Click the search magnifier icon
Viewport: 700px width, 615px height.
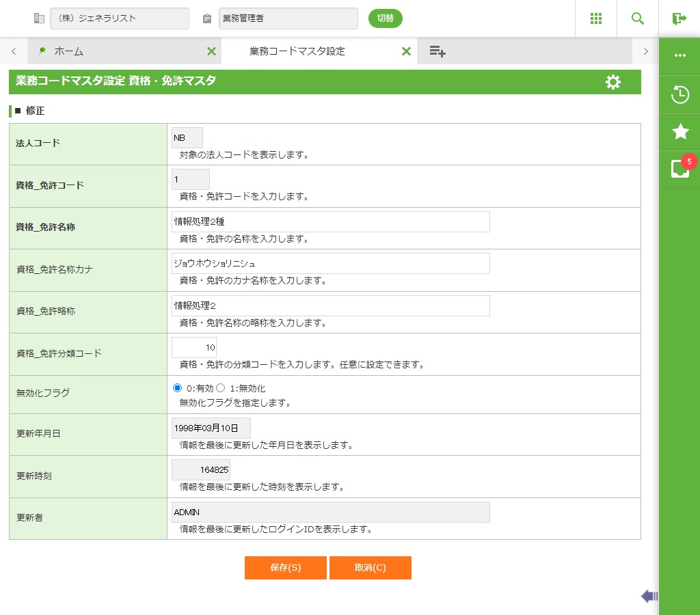pyautogui.click(x=638, y=18)
